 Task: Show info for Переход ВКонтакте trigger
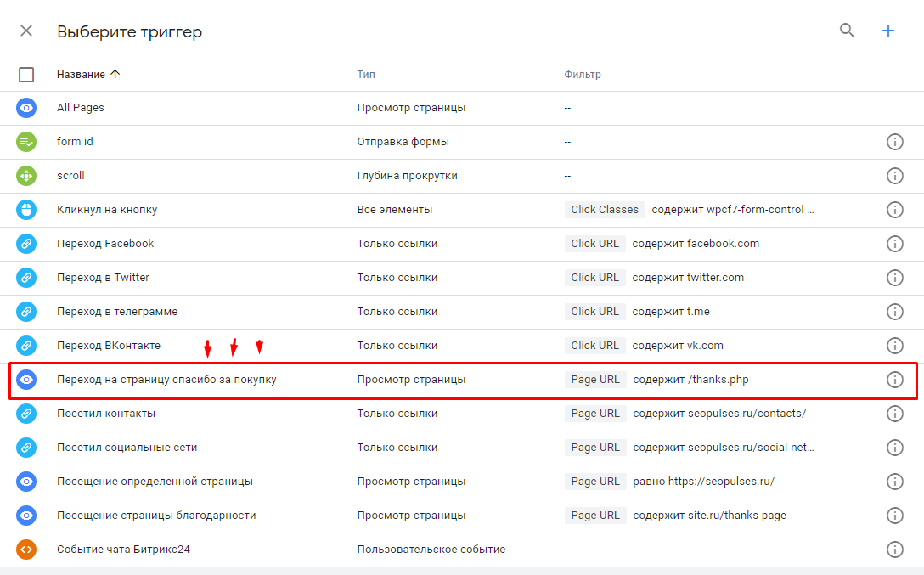894,346
